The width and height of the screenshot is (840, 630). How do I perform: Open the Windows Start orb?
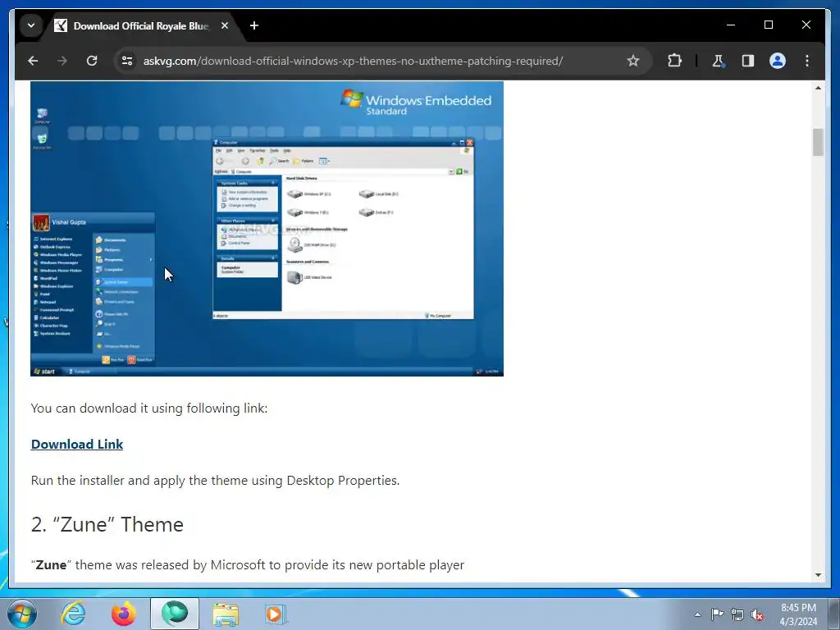[x=22, y=614]
